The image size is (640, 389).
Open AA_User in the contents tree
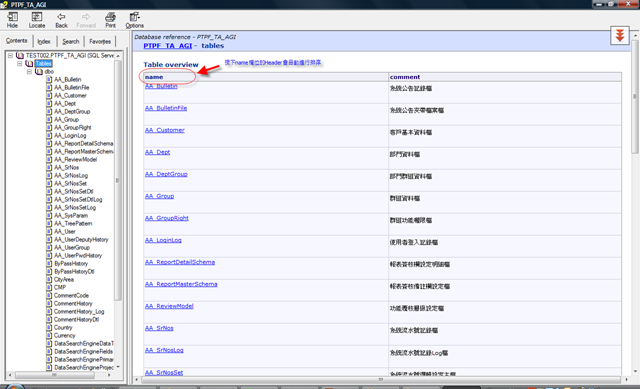(x=65, y=231)
